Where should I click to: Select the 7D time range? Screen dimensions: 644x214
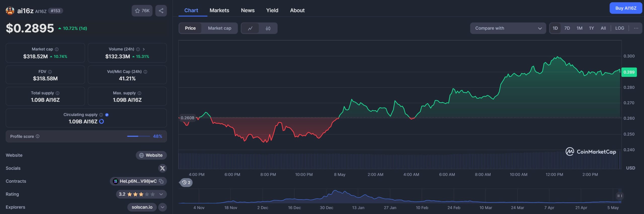(567, 28)
